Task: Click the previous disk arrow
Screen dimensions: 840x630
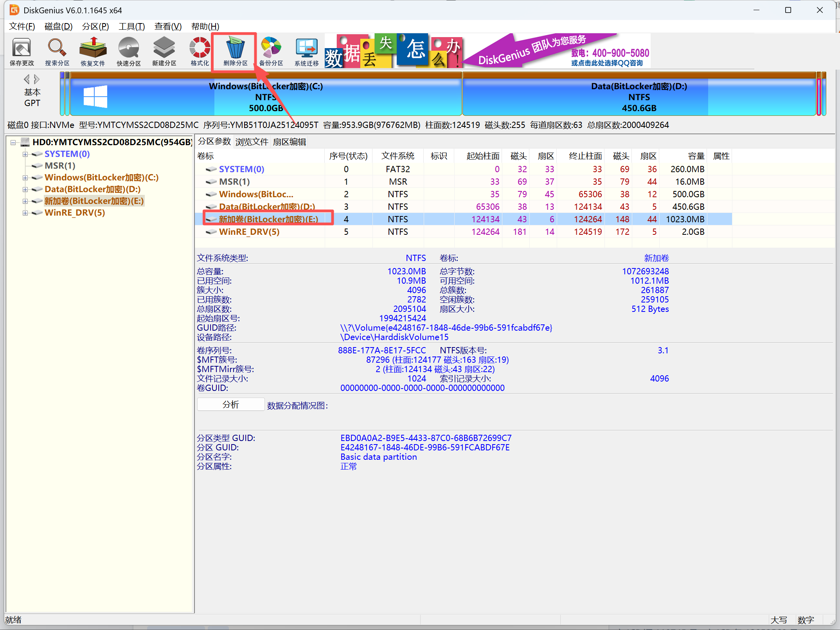Action: [27, 79]
